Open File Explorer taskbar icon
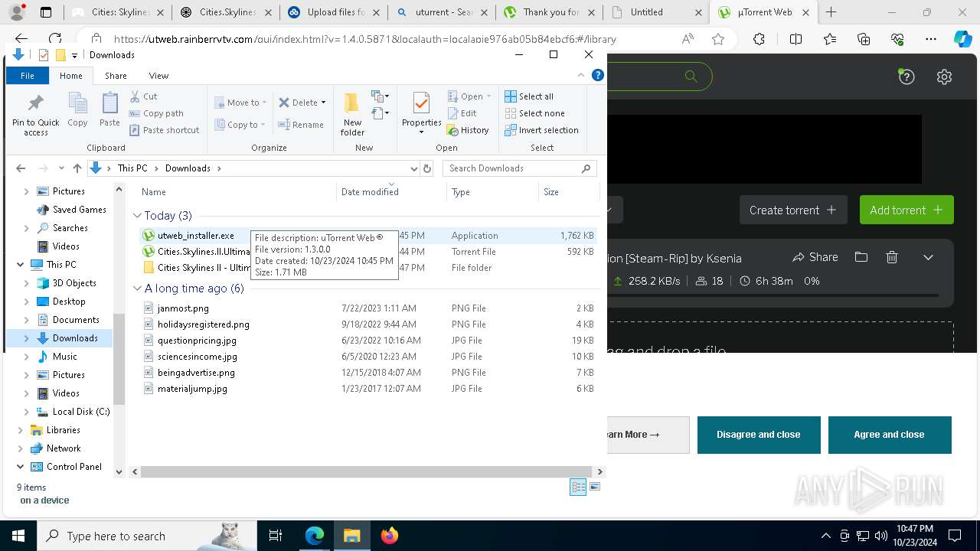 click(351, 536)
